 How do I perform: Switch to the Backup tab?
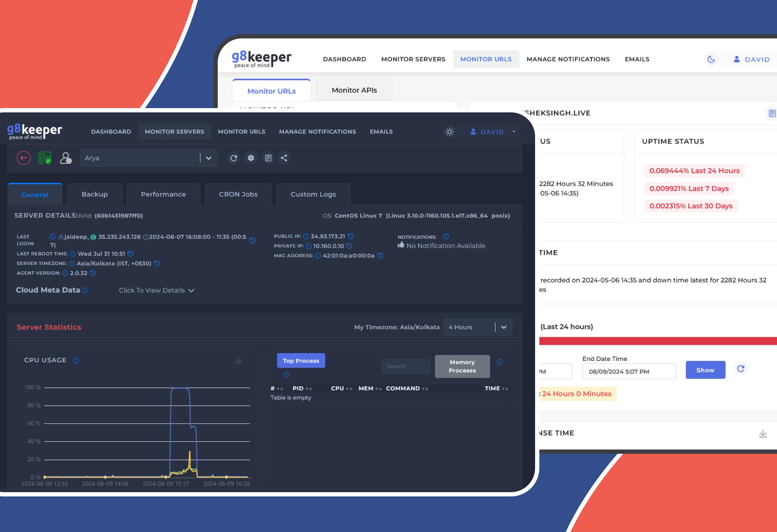[95, 194]
